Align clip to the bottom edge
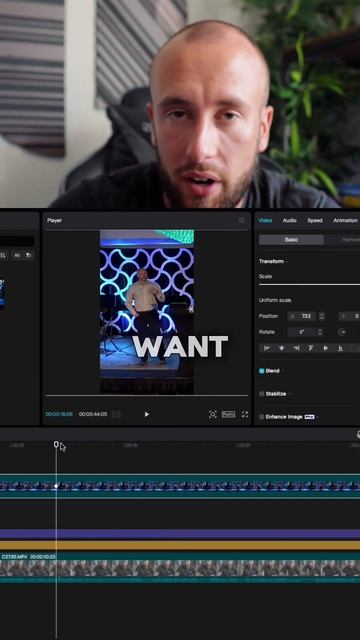Viewport: 360px width, 640px height. click(x=340, y=348)
